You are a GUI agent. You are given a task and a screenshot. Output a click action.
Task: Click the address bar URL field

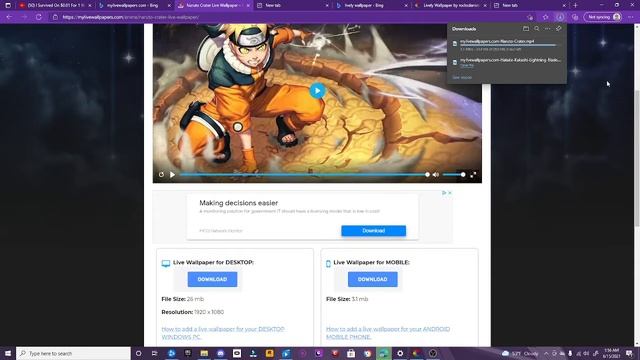(286, 17)
